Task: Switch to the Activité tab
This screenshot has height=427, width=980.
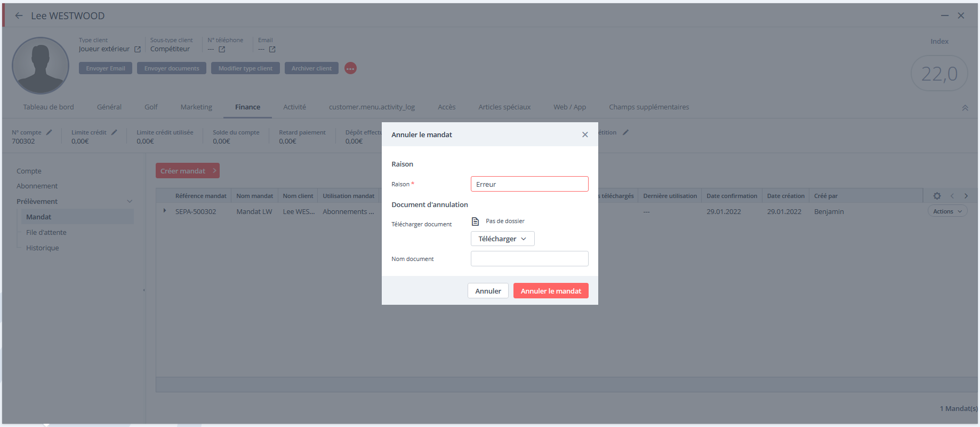Action: point(294,107)
